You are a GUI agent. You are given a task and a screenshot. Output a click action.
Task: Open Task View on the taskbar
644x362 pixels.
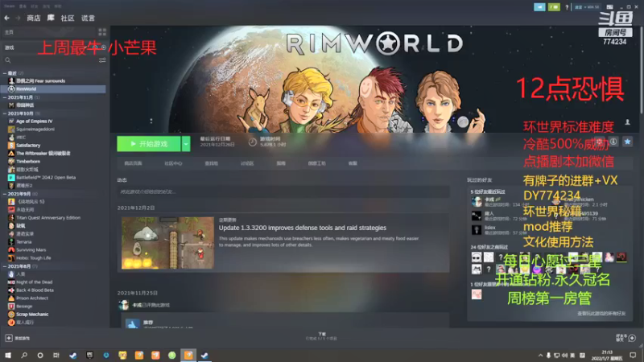coord(56,355)
